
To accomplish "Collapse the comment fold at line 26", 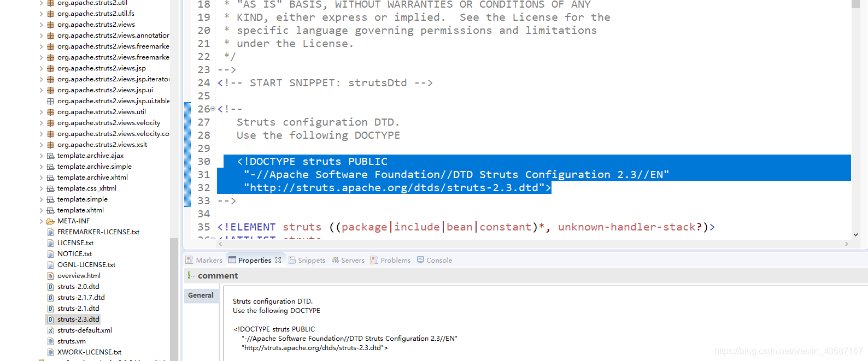I will pyautogui.click(x=213, y=109).
